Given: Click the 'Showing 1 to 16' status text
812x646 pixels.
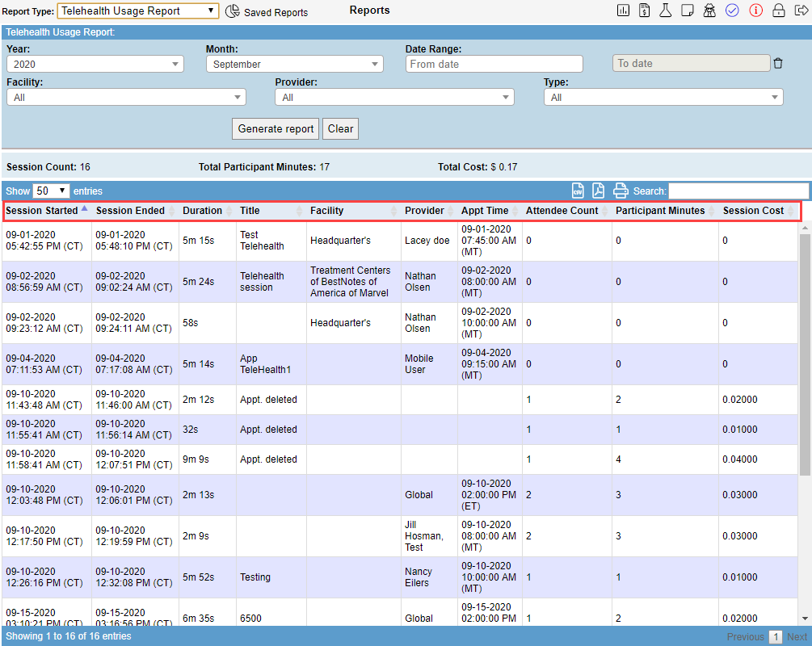Looking at the screenshot, I should click(x=69, y=636).
